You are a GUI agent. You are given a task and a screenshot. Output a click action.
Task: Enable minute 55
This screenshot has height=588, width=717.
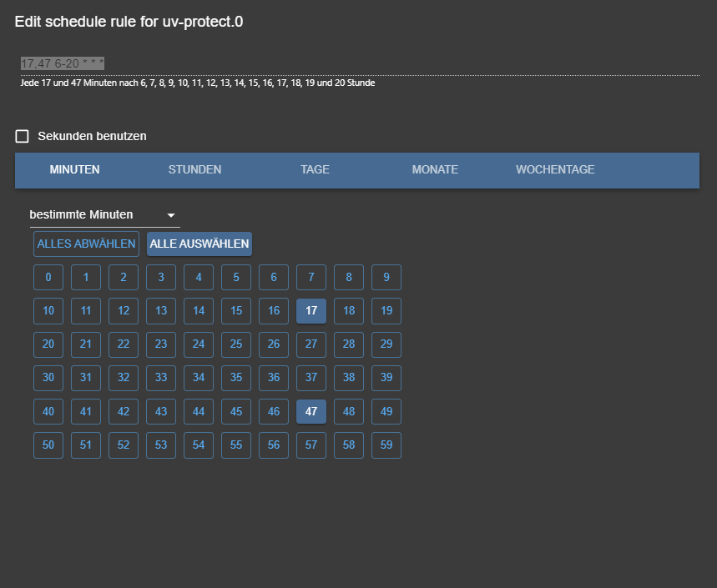click(236, 445)
